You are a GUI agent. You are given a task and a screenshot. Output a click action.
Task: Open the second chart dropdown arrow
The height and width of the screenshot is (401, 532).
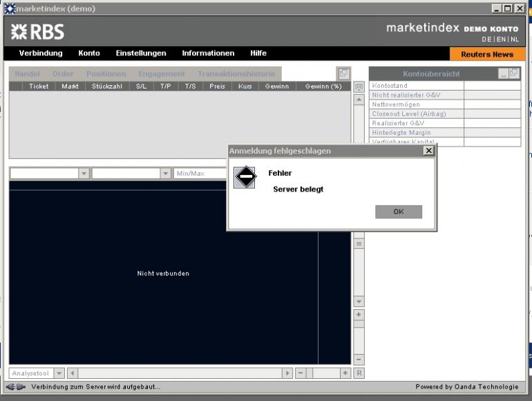point(165,174)
